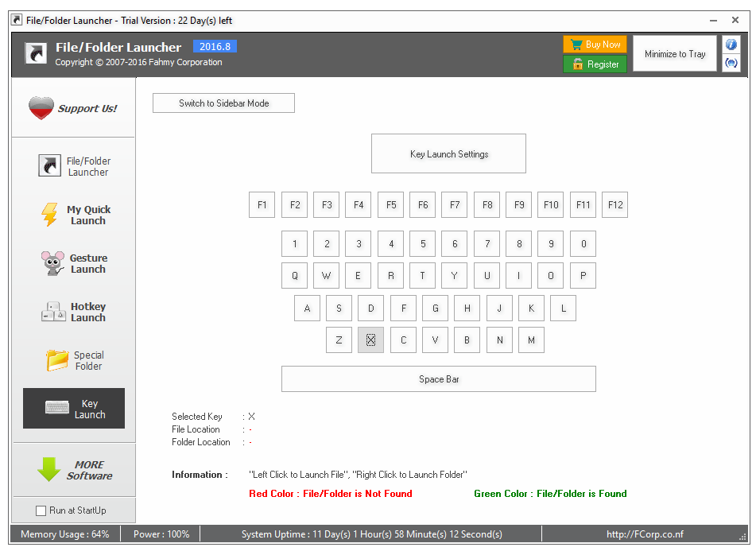756x555 pixels.
Task: Click the MORE Software green arrow
Action: pyautogui.click(x=48, y=469)
